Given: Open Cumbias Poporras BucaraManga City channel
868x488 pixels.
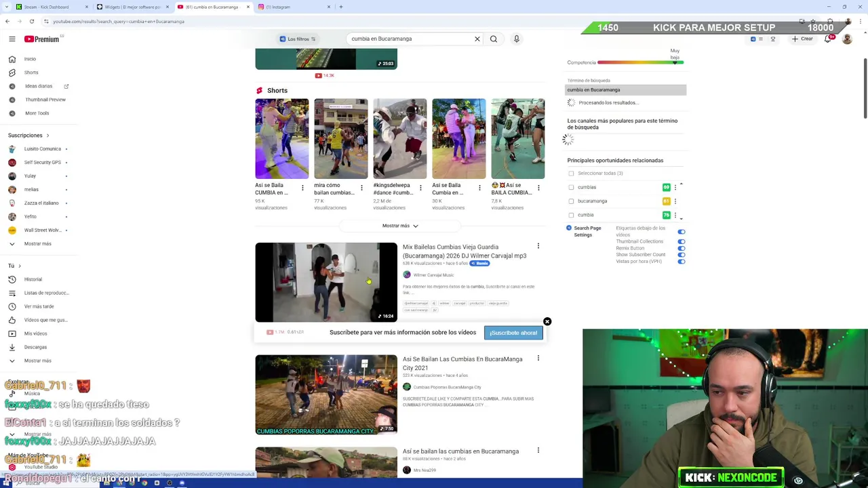Looking at the screenshot, I should (x=447, y=387).
